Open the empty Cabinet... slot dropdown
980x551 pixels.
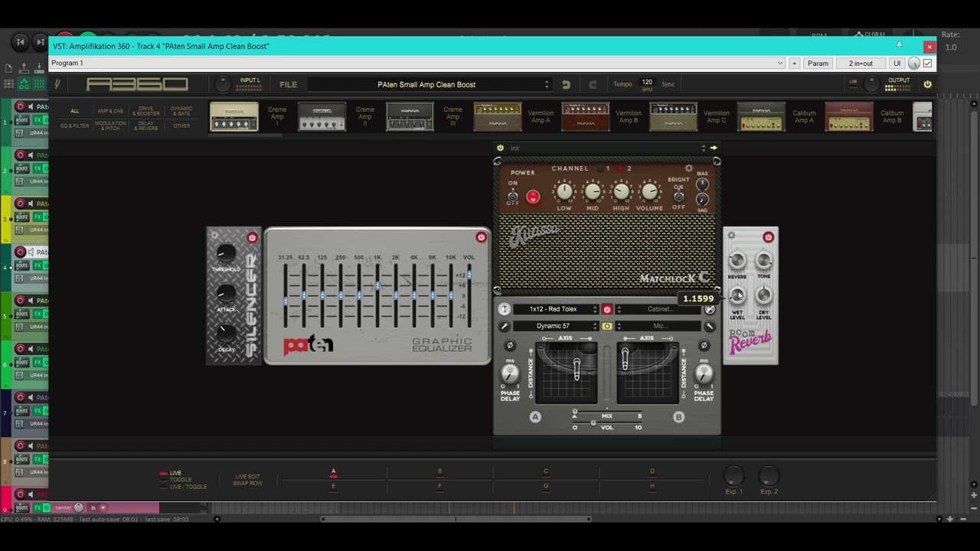click(660, 309)
